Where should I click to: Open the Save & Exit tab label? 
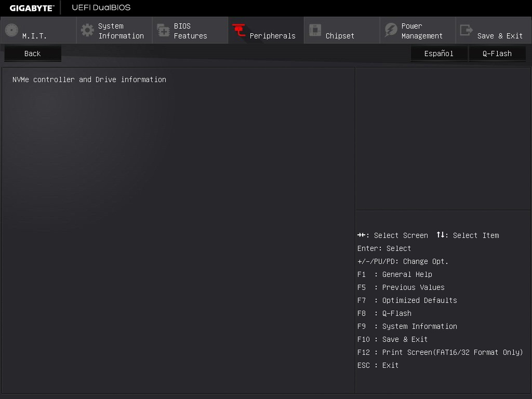tap(500, 36)
